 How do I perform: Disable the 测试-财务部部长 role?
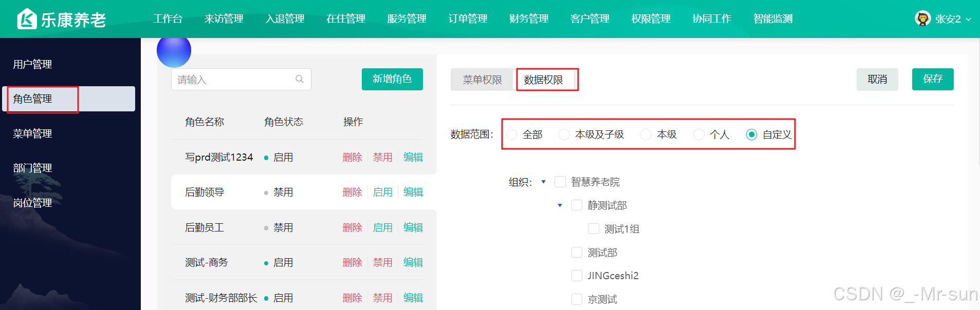383,298
